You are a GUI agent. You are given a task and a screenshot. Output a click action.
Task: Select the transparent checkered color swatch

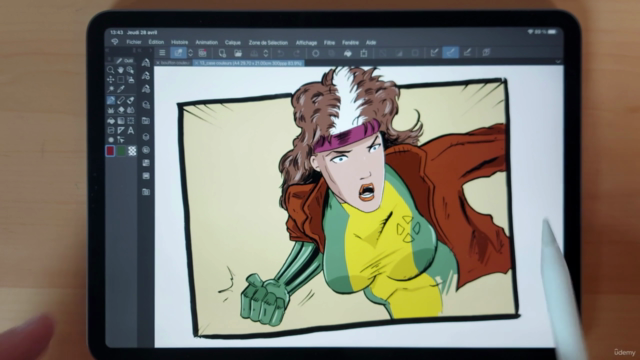click(132, 151)
